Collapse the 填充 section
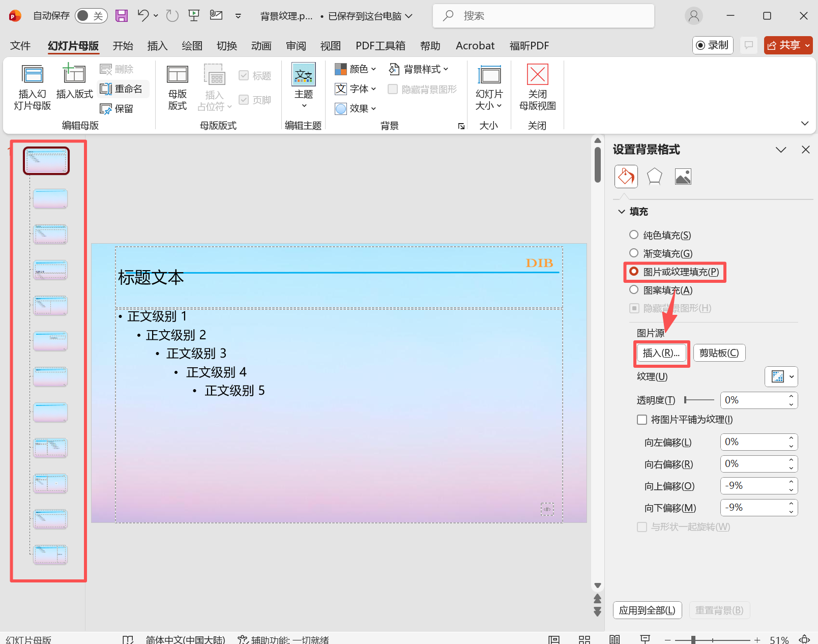Image resolution: width=818 pixels, height=644 pixels. 622,211
